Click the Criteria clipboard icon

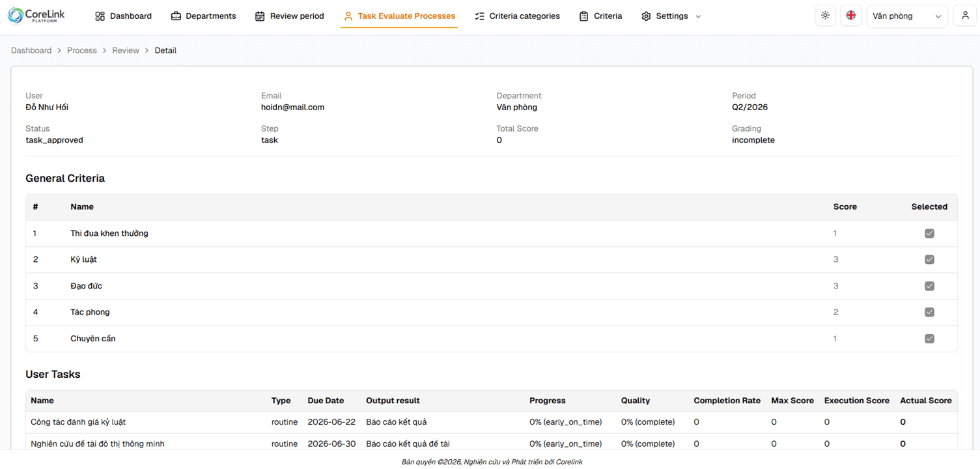tap(584, 16)
